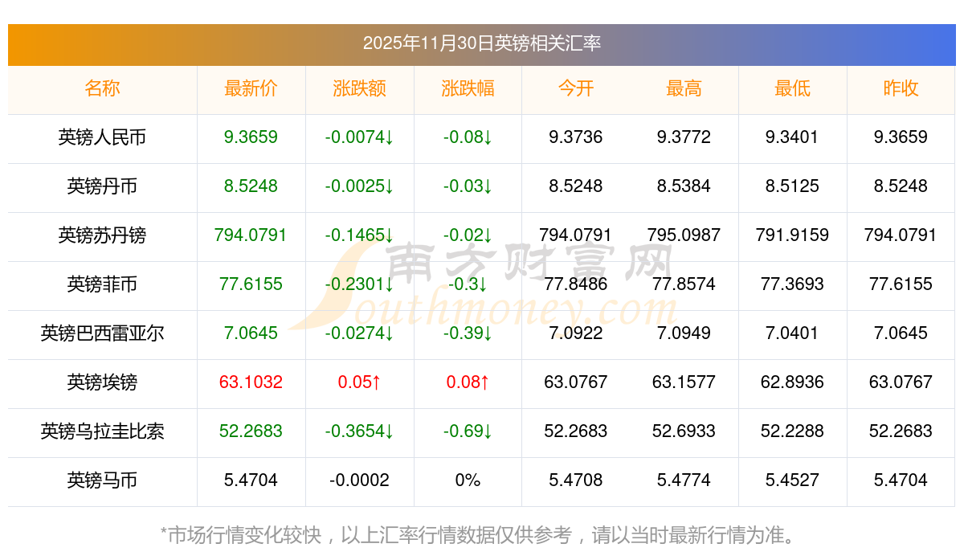Click change amount -0.3654↓
This screenshot has width=964, height=560.
(359, 431)
